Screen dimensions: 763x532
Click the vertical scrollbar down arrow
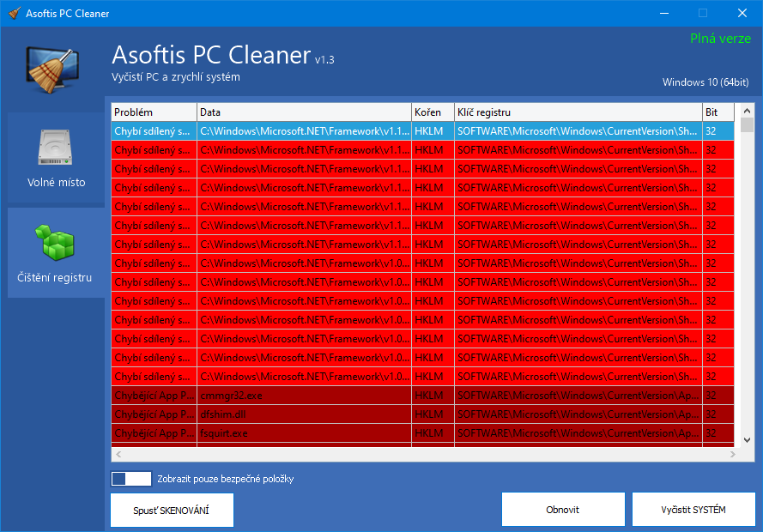coord(747,440)
